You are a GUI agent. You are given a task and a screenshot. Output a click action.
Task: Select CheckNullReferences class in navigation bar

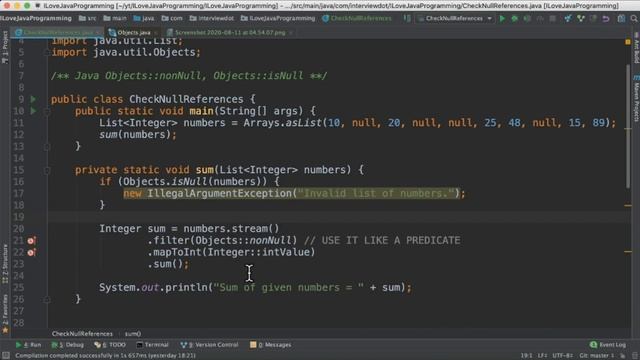pyautogui.click(x=357, y=18)
